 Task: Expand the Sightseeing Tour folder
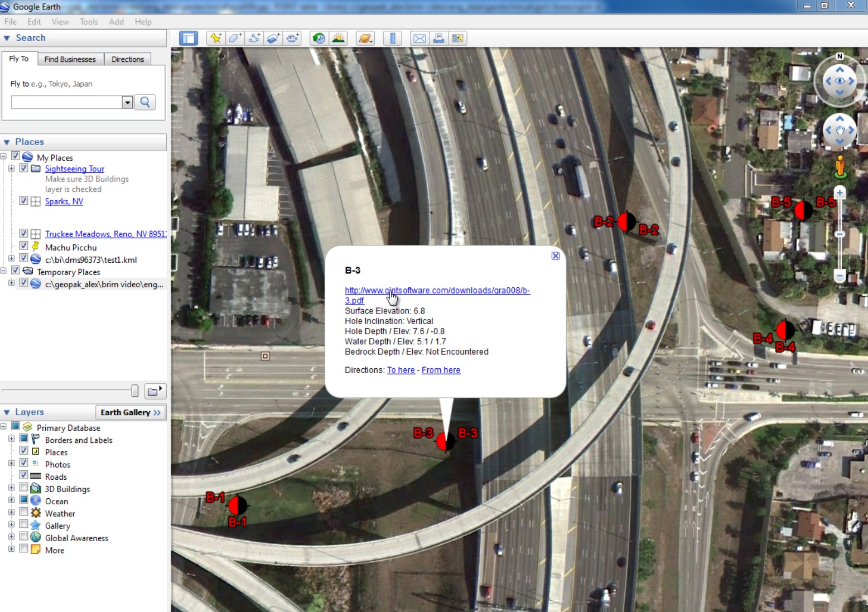[11, 168]
